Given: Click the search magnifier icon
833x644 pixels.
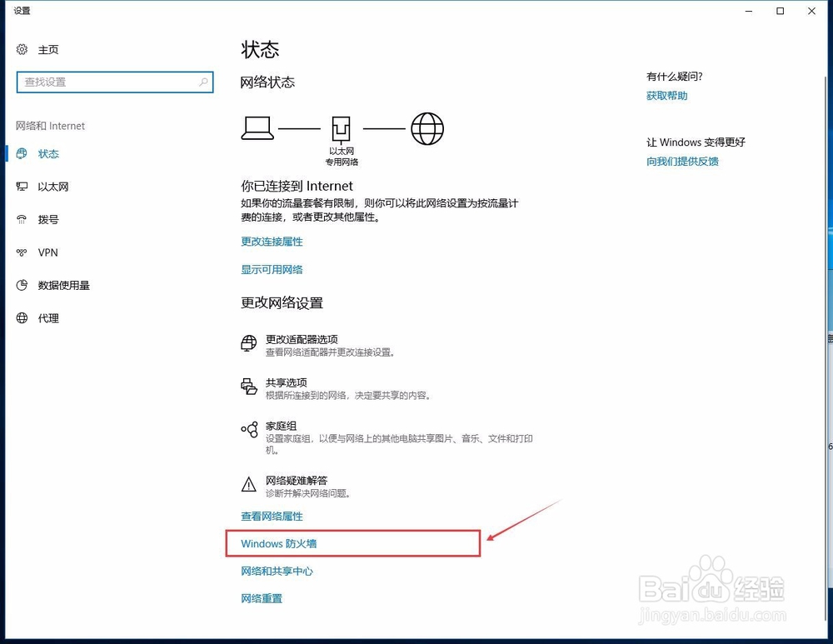Looking at the screenshot, I should point(203,82).
